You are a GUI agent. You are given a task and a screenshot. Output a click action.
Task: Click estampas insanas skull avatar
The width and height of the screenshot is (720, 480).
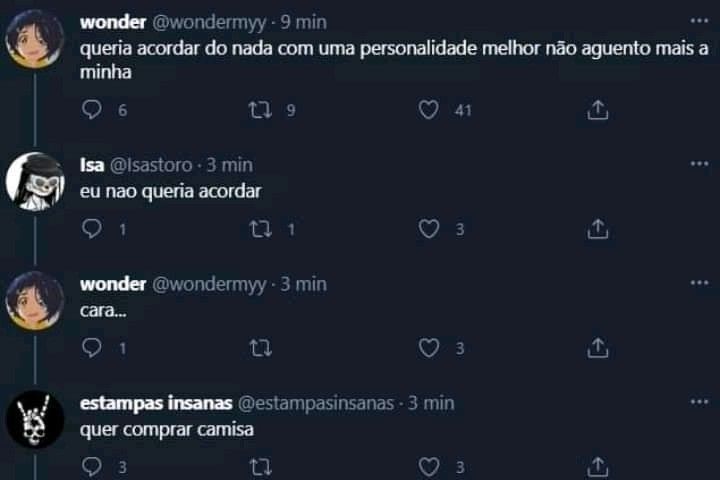(x=35, y=419)
